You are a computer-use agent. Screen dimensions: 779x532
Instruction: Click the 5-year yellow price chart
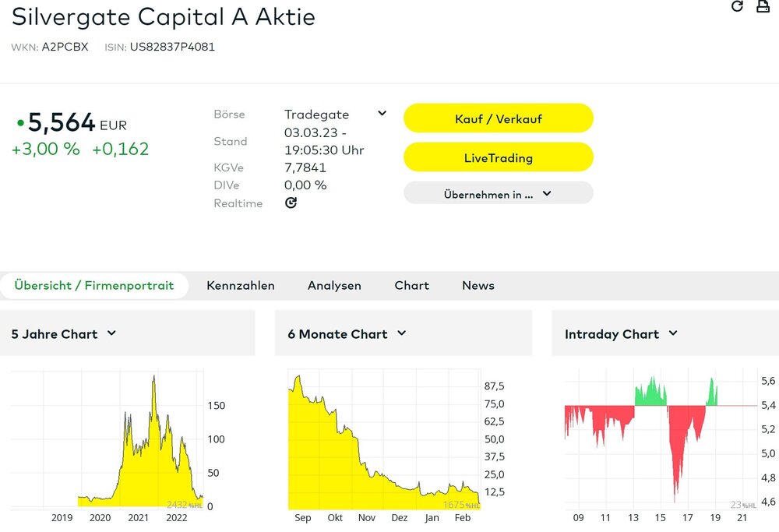click(107, 439)
